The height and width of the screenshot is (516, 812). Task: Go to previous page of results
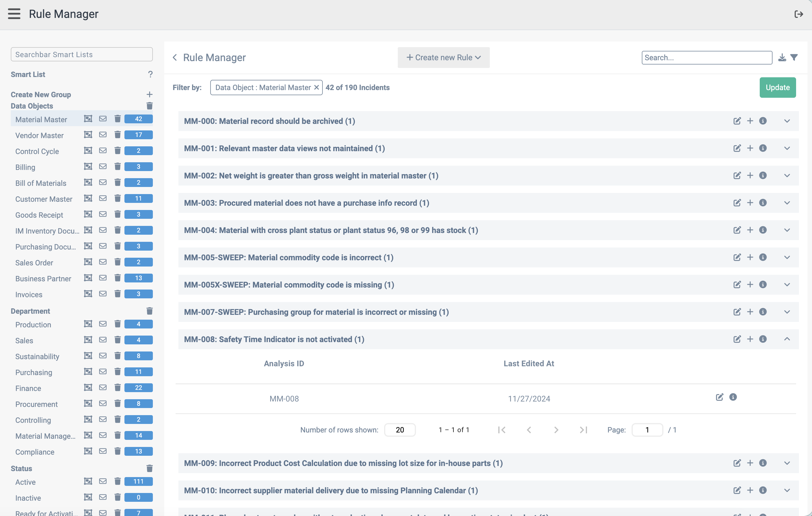click(529, 430)
